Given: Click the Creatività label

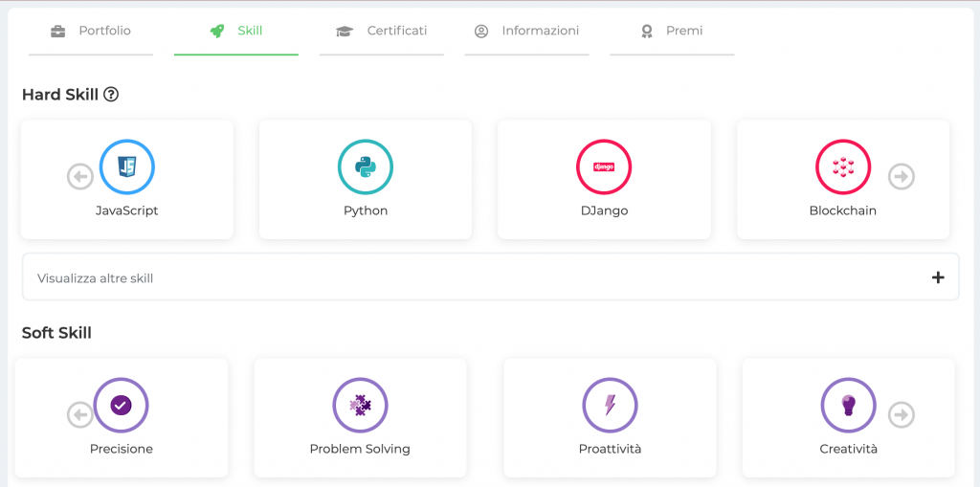Looking at the screenshot, I should click(848, 449).
